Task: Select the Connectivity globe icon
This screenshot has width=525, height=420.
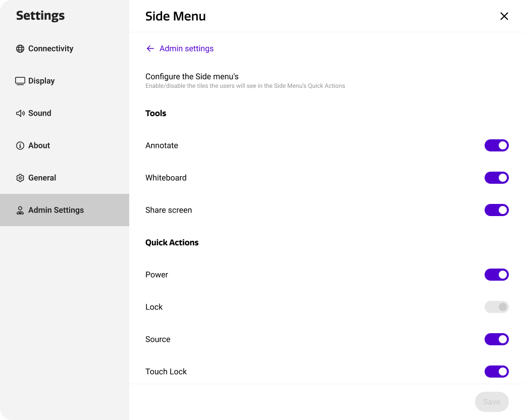Action: [20, 48]
